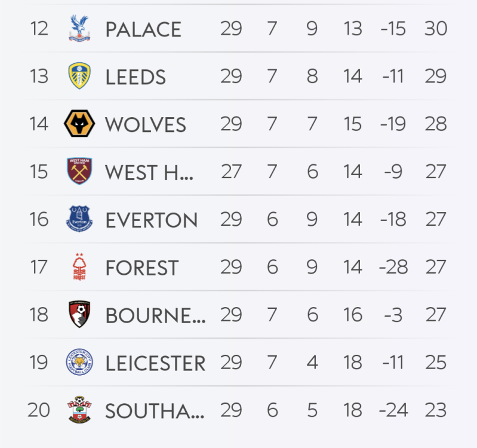Tap the LEICESTER team name
The image size is (477, 448).
155,363
